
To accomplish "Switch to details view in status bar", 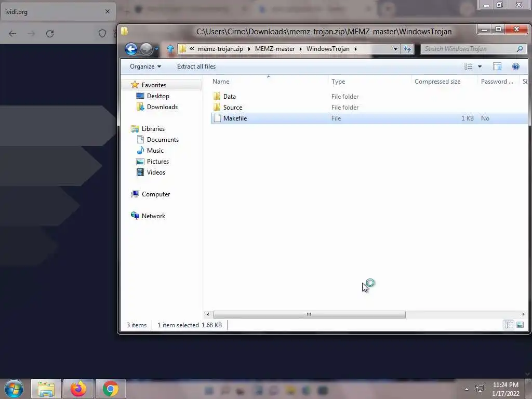I will click(x=509, y=325).
